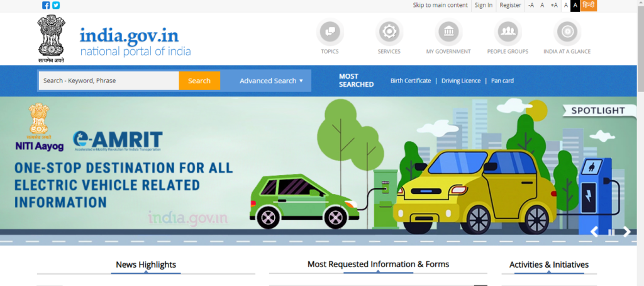
Task: Increase font size with +A
Action: point(554,5)
